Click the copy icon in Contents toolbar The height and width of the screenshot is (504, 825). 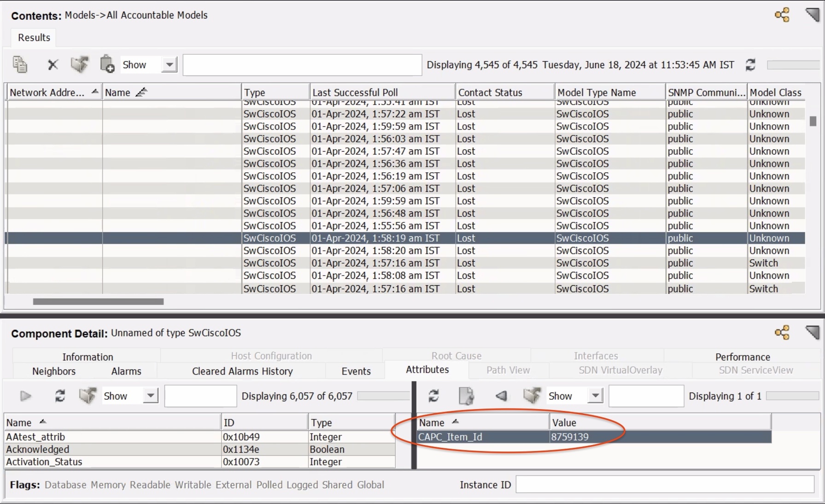pos(20,64)
